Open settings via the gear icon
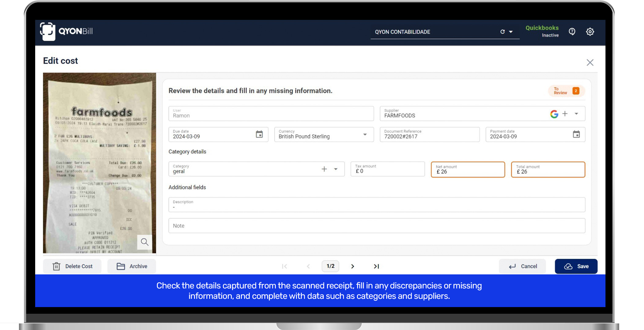 (x=590, y=31)
